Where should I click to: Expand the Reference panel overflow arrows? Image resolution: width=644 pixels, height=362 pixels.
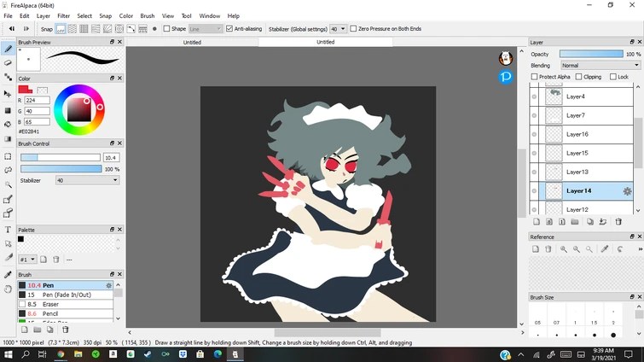pyautogui.click(x=640, y=249)
